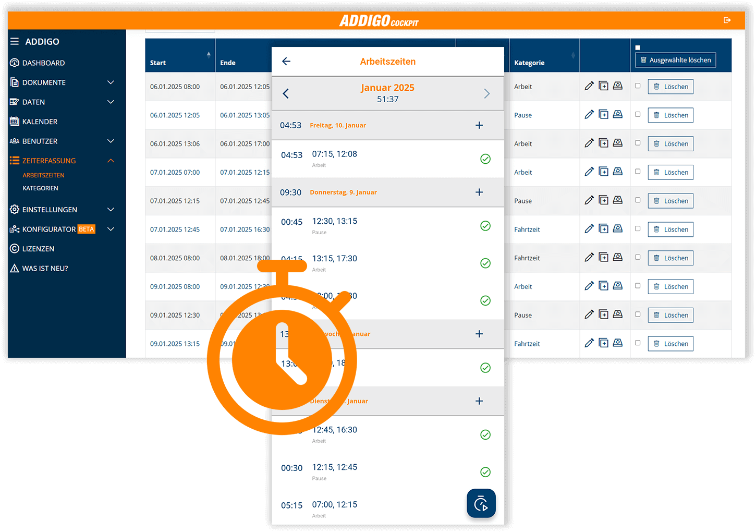The height and width of the screenshot is (532, 756).
Task: Click end cell 06.01.2025 13:05
Action: [x=245, y=115]
